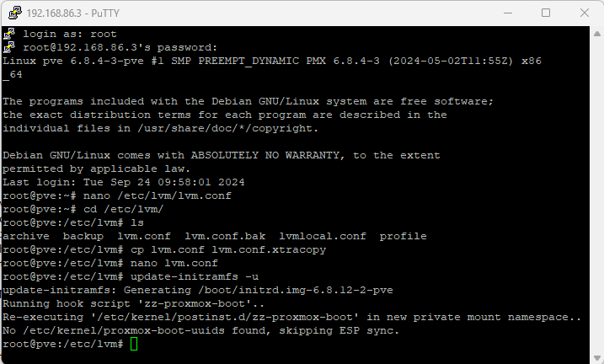Click the 'update-initramfs -u' command text

[194, 276]
